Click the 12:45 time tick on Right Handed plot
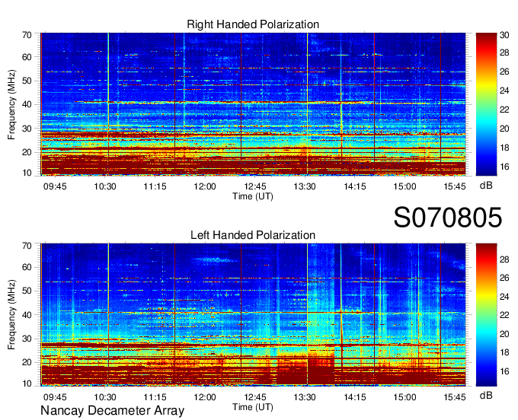 (x=254, y=186)
